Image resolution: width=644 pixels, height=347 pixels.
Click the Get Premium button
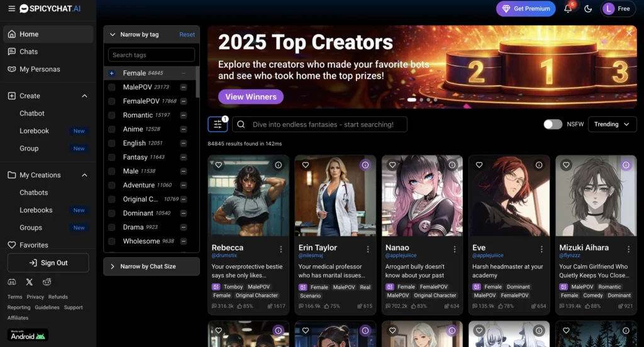click(526, 9)
